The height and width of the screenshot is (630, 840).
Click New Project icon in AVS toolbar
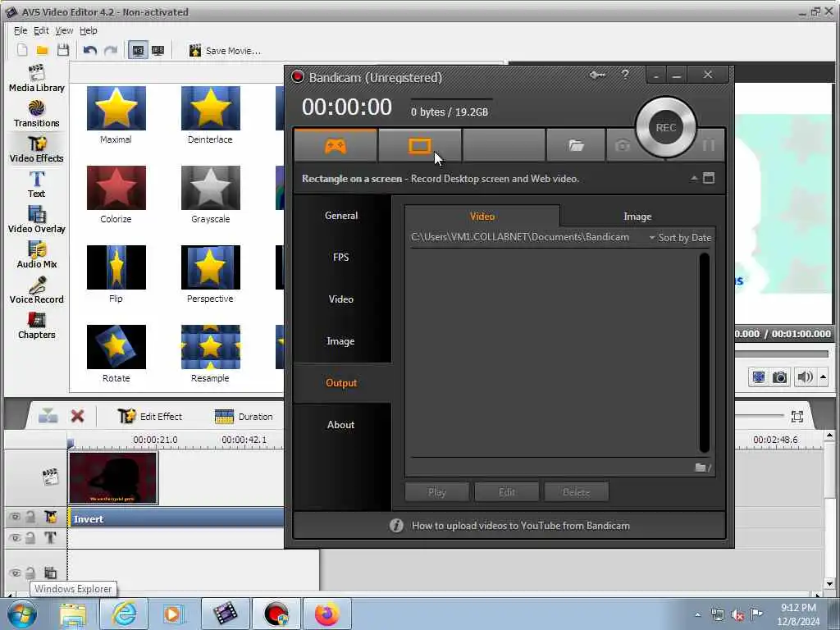(x=22, y=50)
